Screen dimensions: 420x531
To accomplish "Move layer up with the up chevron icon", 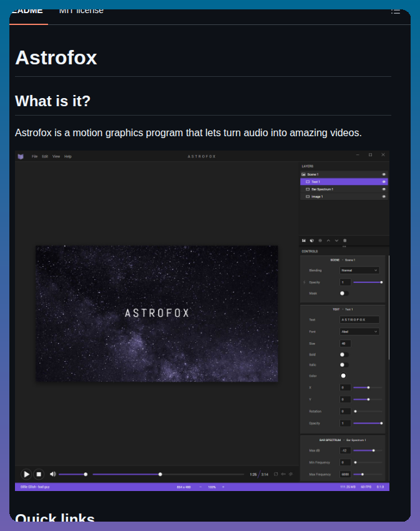I will (328, 241).
